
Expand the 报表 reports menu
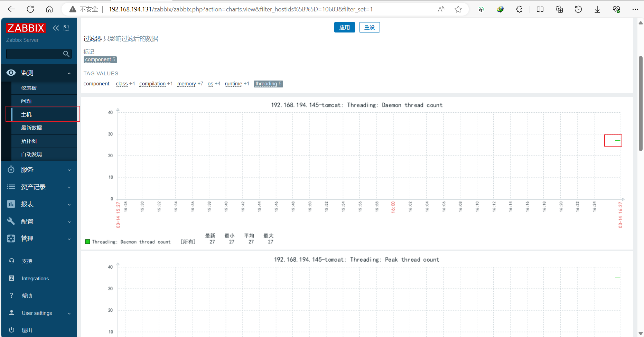[39, 204]
